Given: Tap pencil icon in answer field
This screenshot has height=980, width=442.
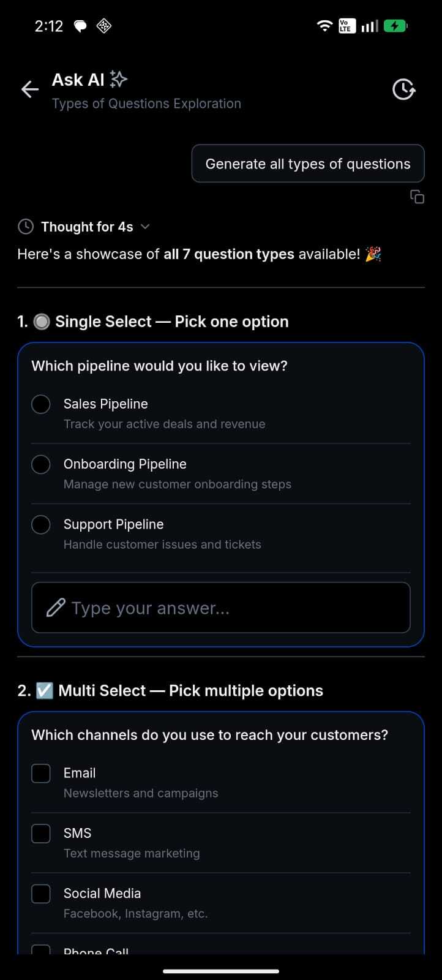Looking at the screenshot, I should [x=56, y=608].
